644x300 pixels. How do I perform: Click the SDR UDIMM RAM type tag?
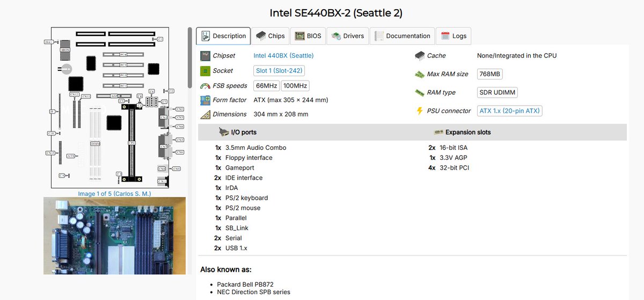pyautogui.click(x=497, y=92)
